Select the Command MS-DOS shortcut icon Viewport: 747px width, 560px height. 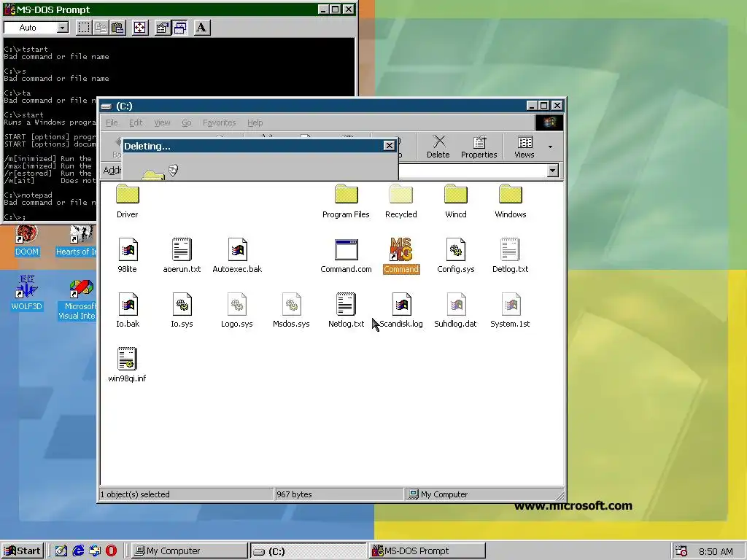click(x=401, y=256)
